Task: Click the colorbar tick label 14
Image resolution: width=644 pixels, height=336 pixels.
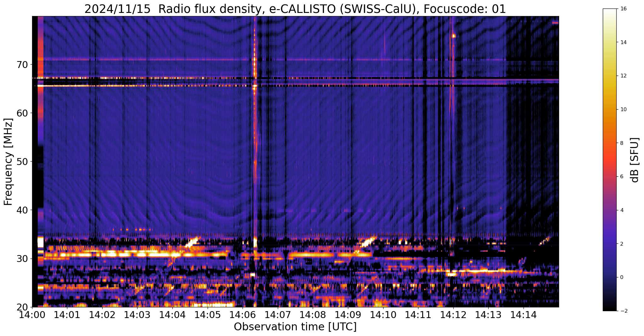Action: point(624,42)
